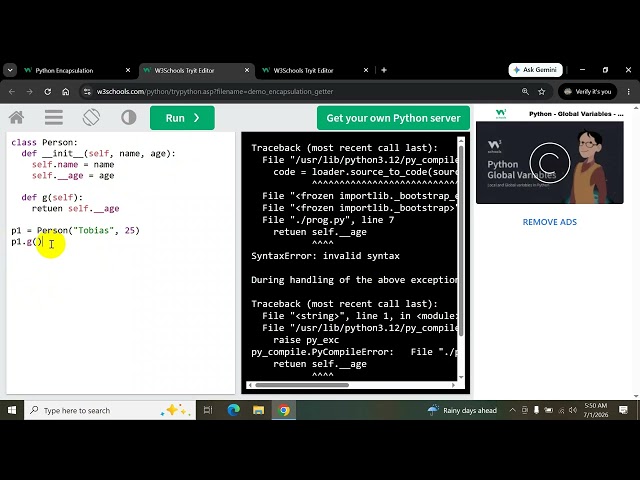The height and width of the screenshot is (480, 640).
Task: View site information icon in address bar
Action: (87, 92)
